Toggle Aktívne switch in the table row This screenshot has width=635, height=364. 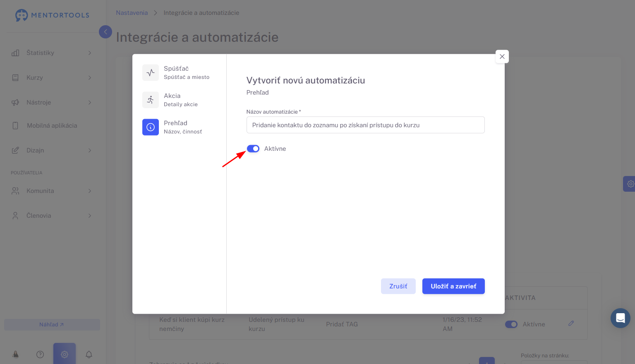(x=511, y=324)
